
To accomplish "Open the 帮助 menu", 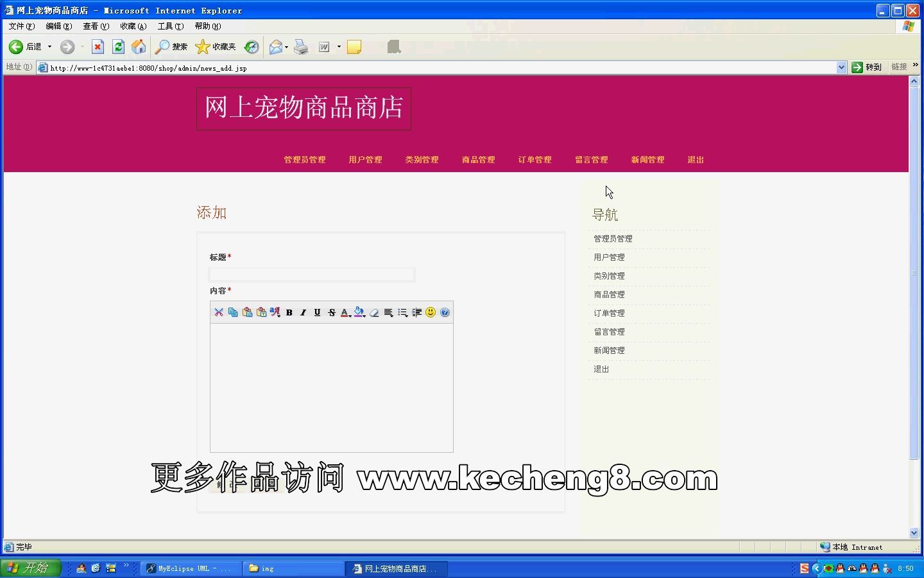I will (207, 26).
